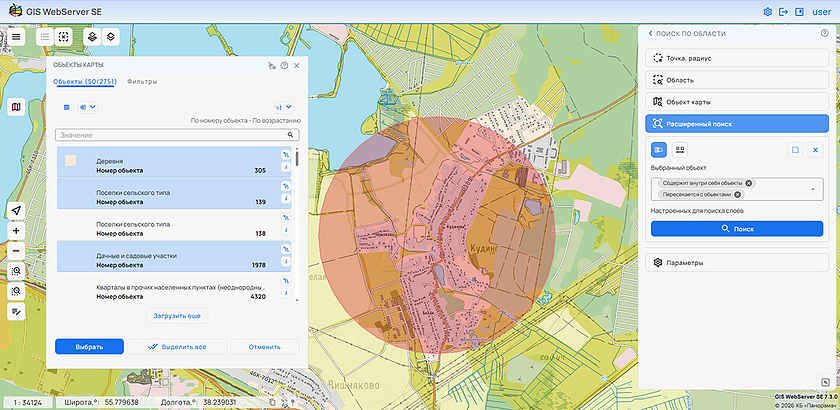Image resolution: width=840 pixels, height=410 pixels.
Task: Open the Объекты (50/2751) tab
Action: point(86,81)
